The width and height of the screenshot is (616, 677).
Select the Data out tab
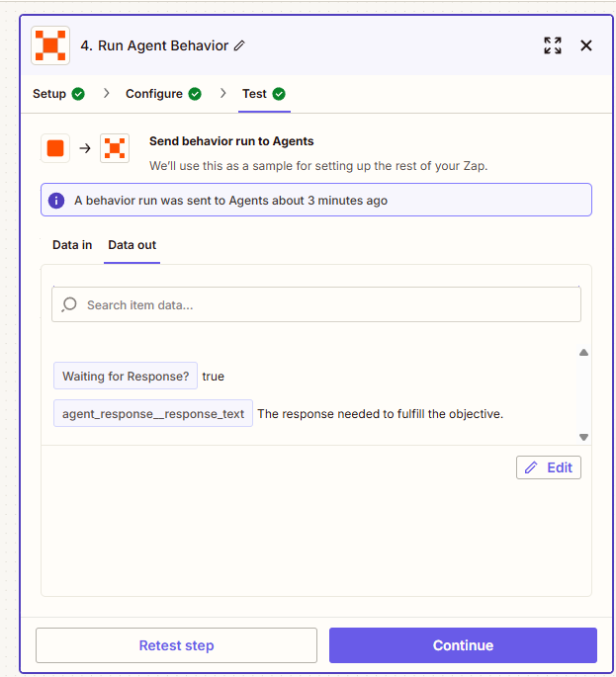click(132, 245)
